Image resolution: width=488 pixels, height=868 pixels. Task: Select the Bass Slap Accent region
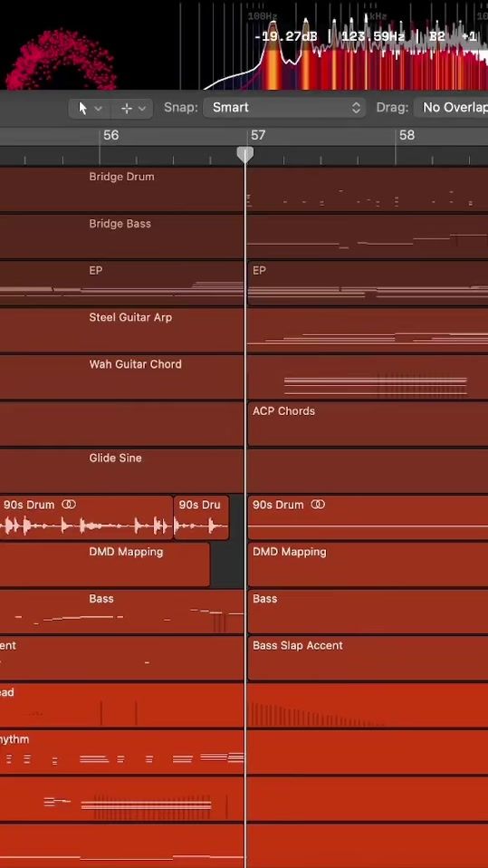coord(368,658)
